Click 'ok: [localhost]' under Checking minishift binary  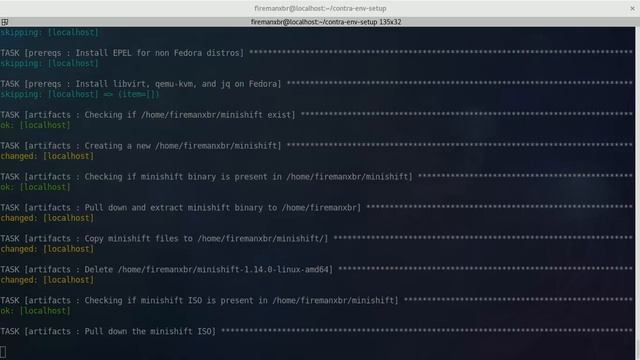[x=36, y=187]
